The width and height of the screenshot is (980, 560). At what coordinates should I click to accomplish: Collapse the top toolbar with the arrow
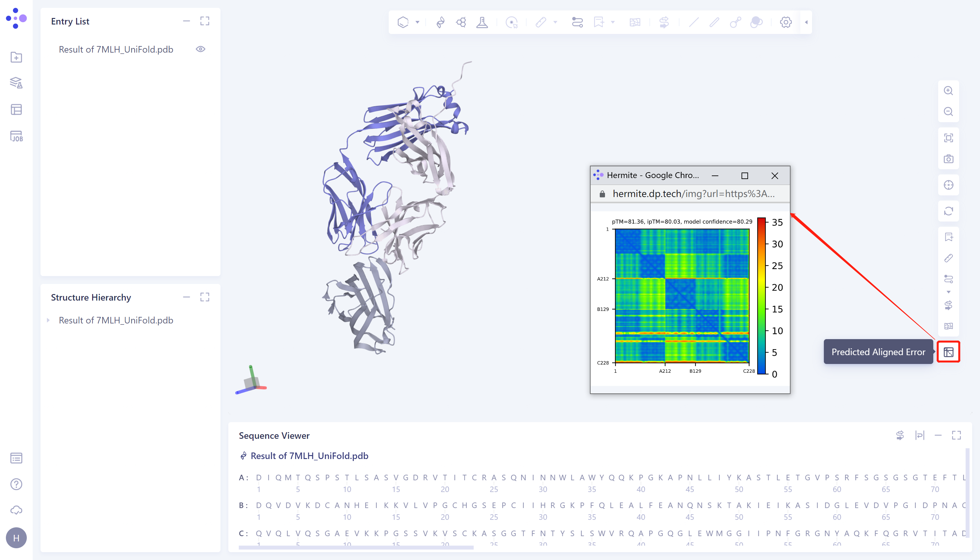coord(806,22)
